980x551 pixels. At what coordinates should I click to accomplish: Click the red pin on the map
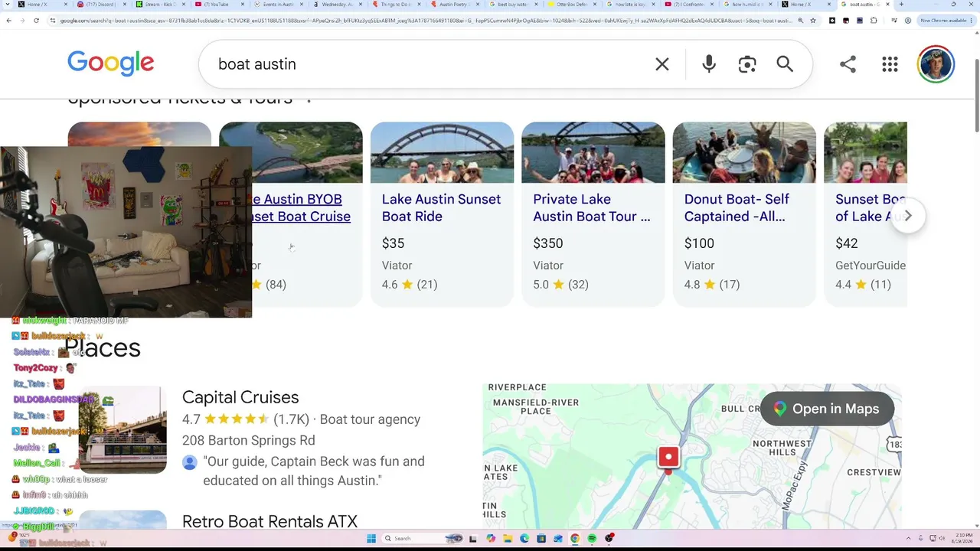[x=668, y=458]
